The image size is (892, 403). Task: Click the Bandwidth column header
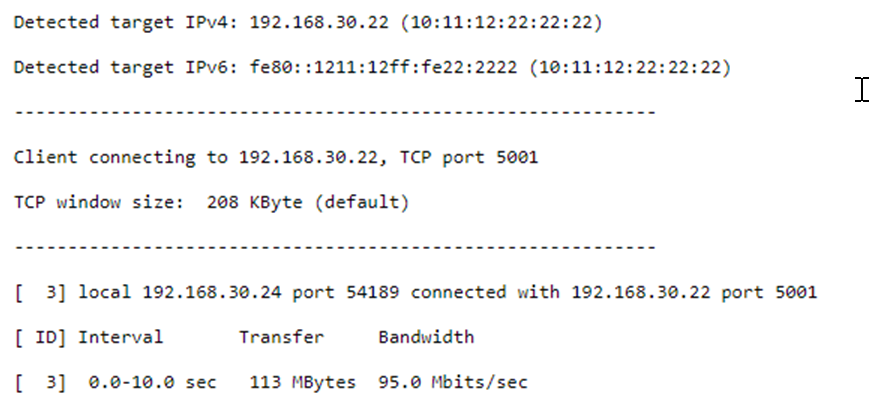click(x=425, y=337)
